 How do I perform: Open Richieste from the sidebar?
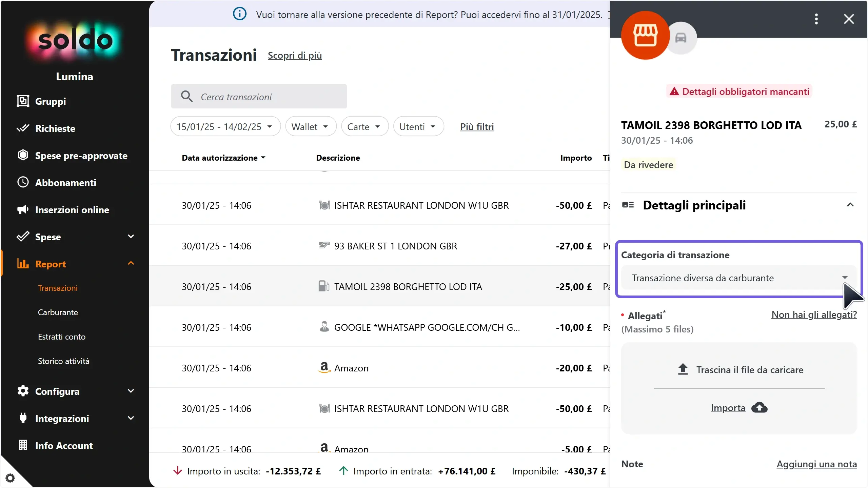(x=55, y=128)
